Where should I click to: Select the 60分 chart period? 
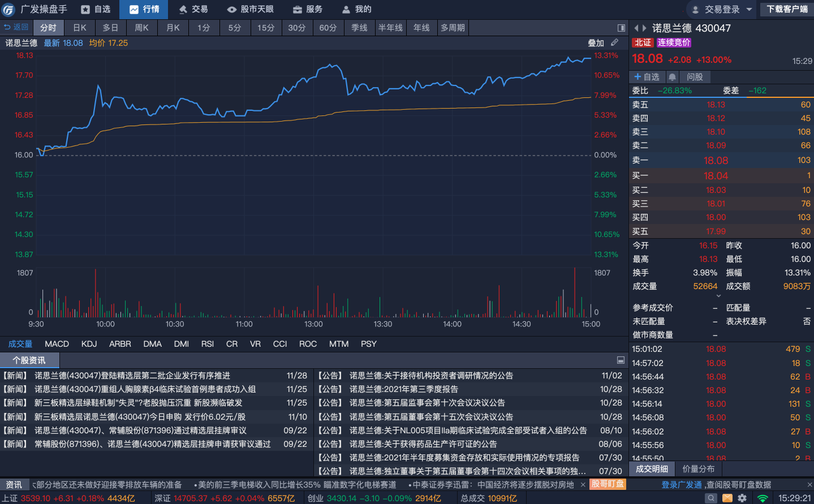click(x=328, y=28)
